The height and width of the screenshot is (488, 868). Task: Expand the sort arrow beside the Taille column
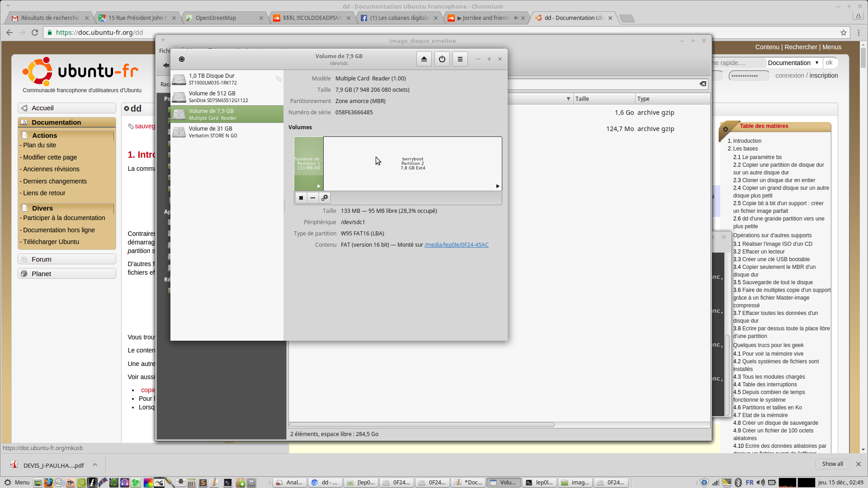pyautogui.click(x=568, y=99)
